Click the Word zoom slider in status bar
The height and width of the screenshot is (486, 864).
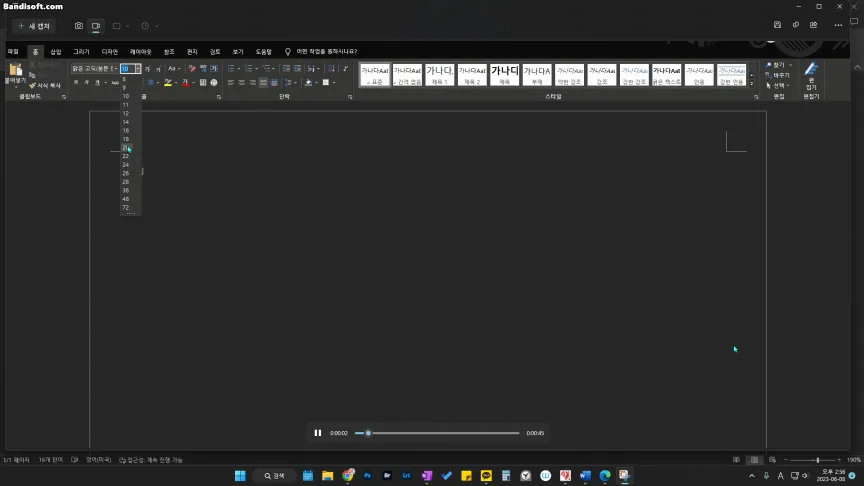pos(813,460)
